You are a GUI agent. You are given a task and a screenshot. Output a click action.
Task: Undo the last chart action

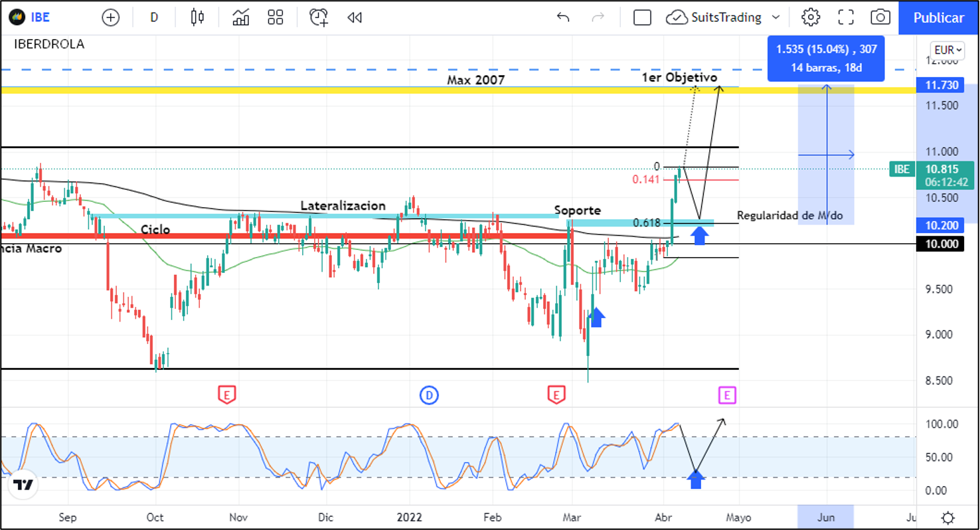tap(563, 18)
